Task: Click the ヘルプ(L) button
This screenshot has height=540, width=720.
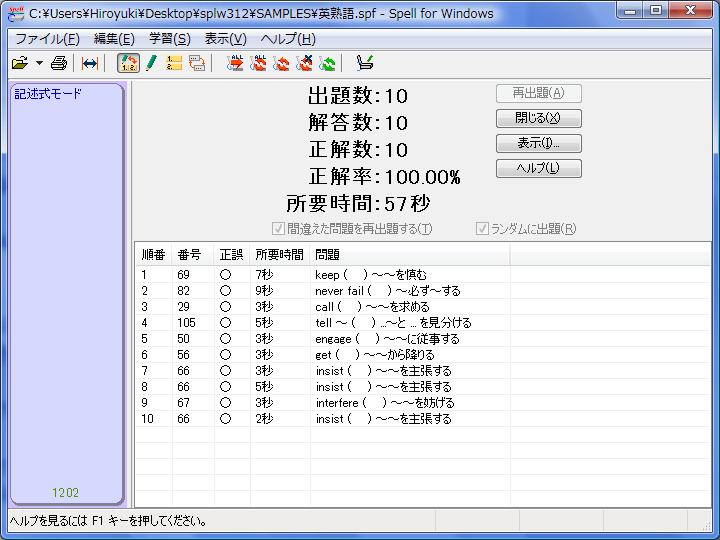Action: click(539, 168)
